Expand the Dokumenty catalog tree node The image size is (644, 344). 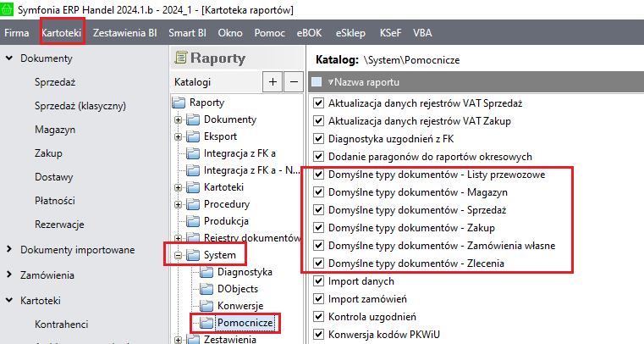179,119
